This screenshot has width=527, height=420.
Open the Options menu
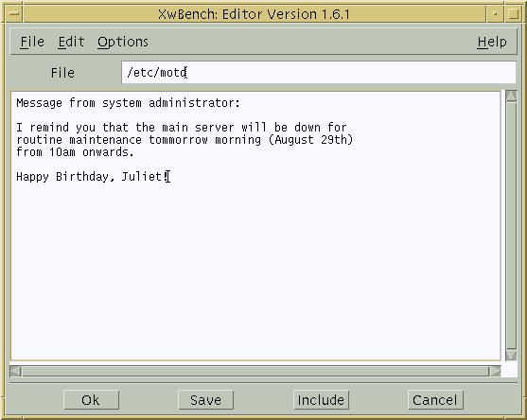coord(123,42)
